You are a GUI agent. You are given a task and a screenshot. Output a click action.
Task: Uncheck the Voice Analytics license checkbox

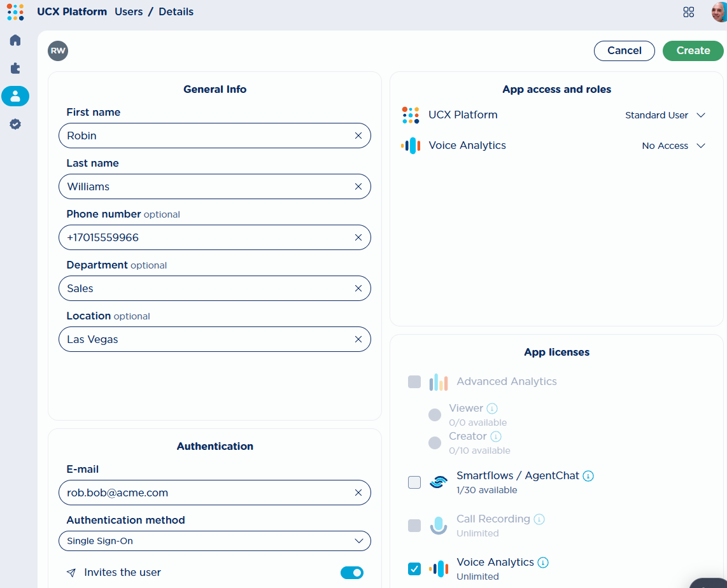click(414, 568)
